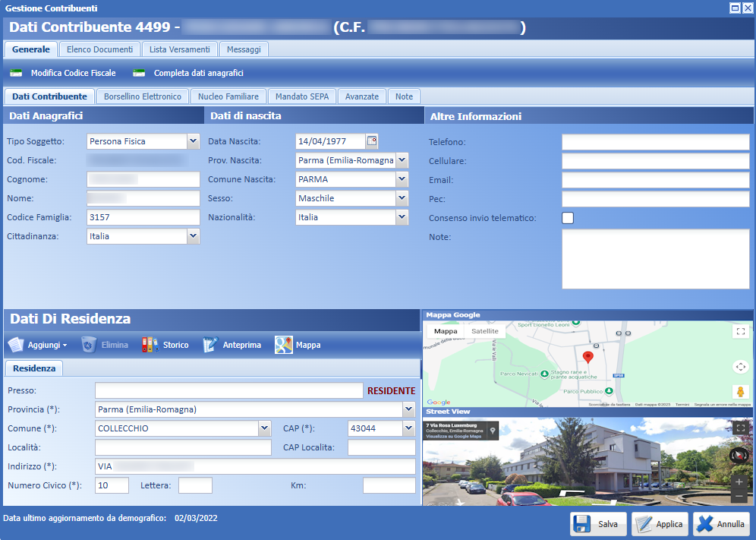756x540 pixels.
Task: Open the calendar picker for Data Nascita
Action: (x=372, y=141)
